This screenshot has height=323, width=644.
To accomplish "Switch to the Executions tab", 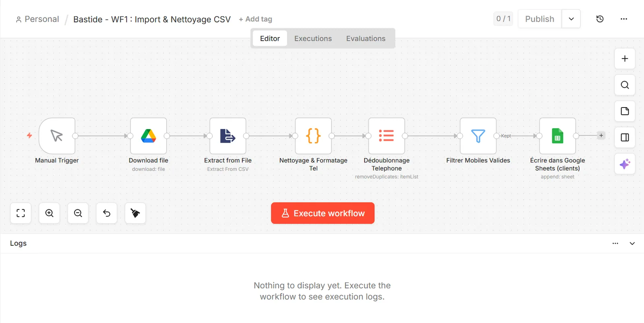I will [x=313, y=38].
